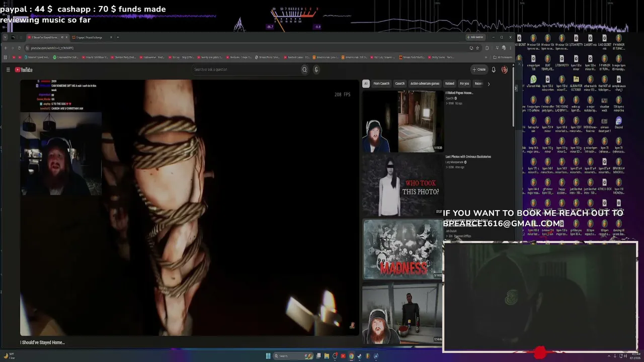Click the main YouTube video player

tap(190, 207)
